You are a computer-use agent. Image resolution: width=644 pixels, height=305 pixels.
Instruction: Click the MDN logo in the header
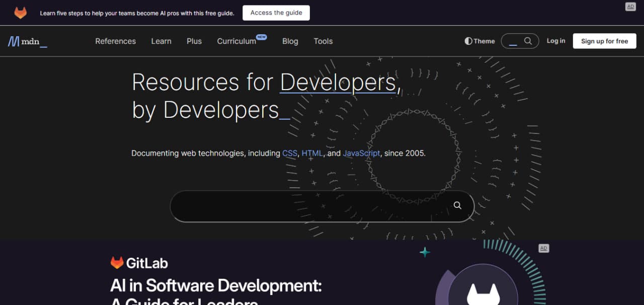coord(28,41)
